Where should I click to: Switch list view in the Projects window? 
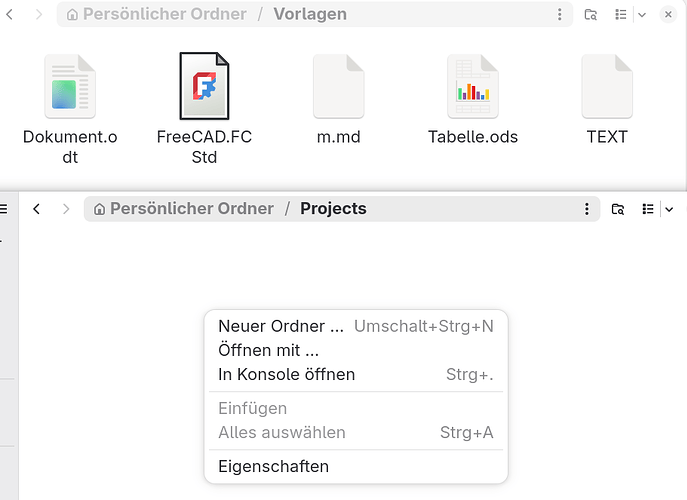click(x=648, y=209)
